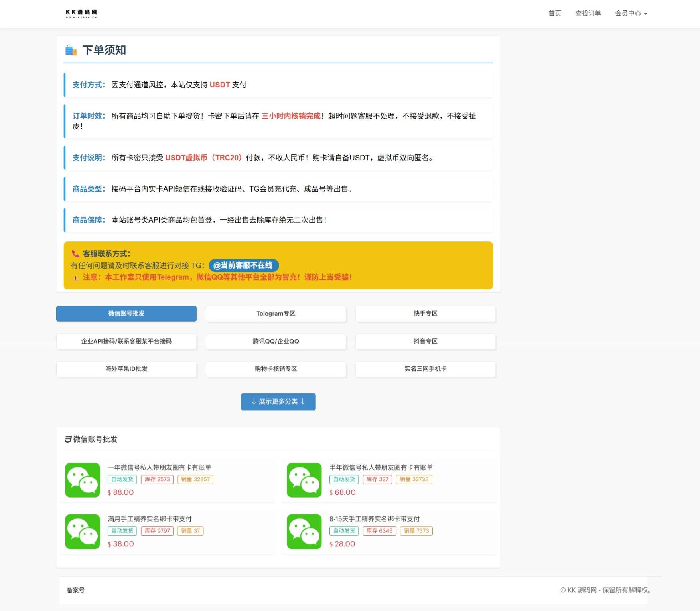
Task: Click WeChat icon of 一年微信号私人带朋友圈 product
Action: point(83,480)
